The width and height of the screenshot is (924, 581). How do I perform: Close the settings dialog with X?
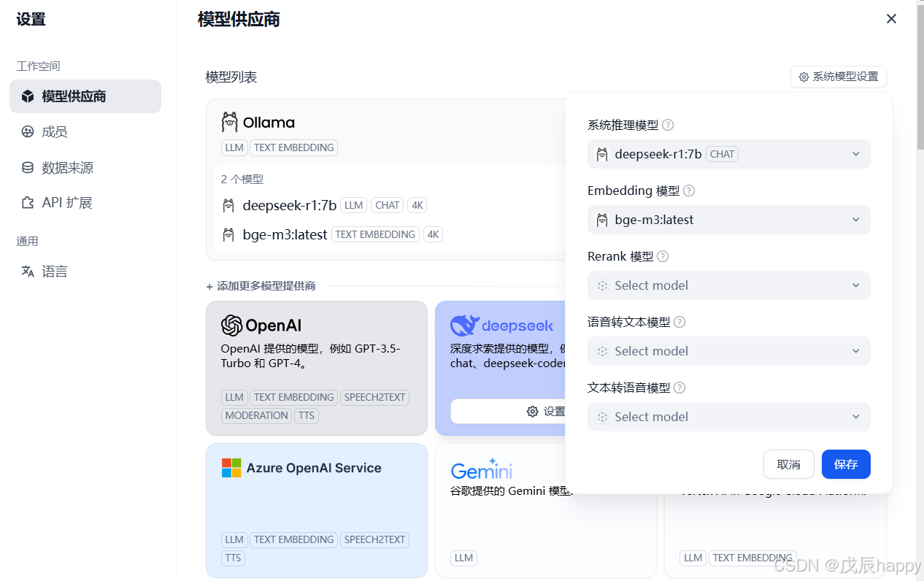click(x=891, y=19)
